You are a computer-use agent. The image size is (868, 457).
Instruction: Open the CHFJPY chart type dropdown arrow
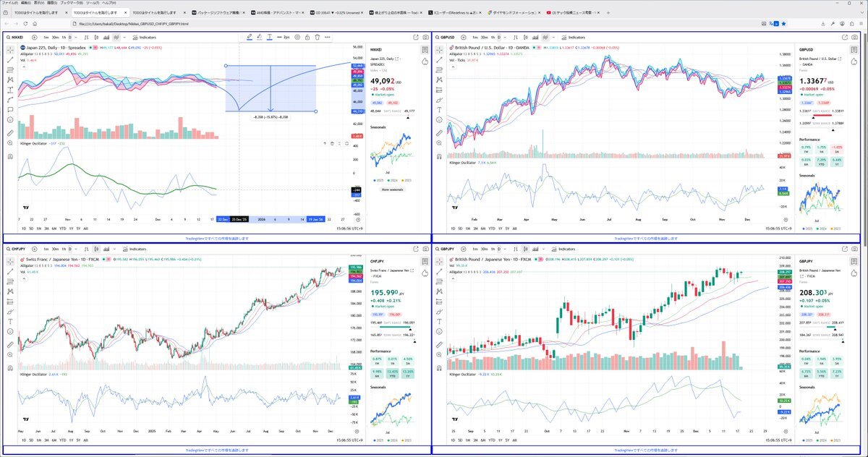(x=114, y=249)
